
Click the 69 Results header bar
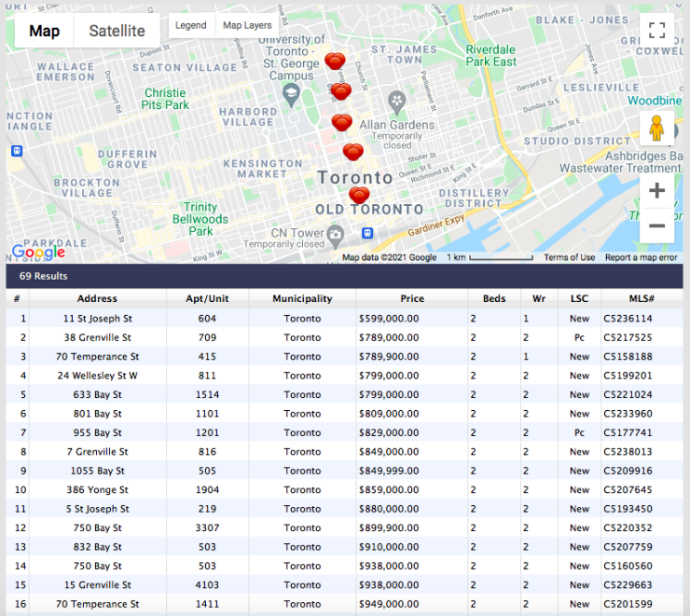[345, 276]
